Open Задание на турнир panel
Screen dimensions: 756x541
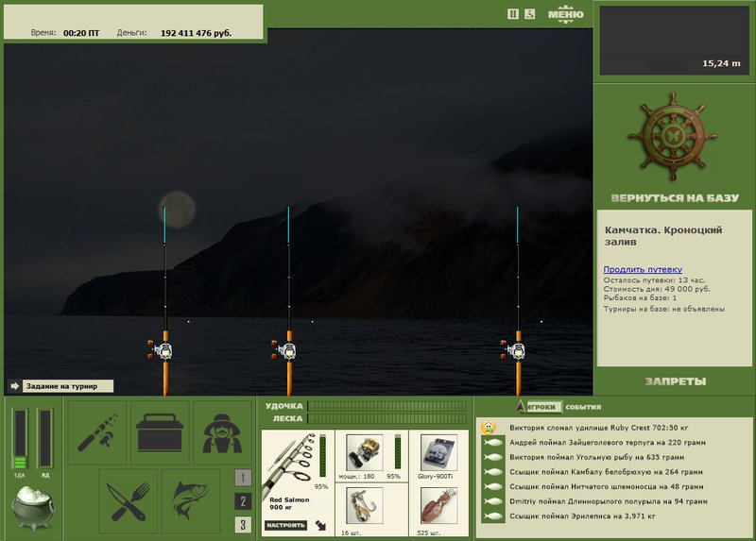(68, 386)
